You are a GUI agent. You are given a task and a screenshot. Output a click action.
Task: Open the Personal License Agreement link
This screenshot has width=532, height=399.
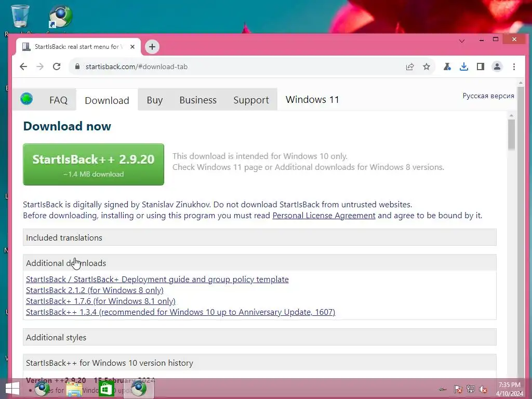point(324,216)
